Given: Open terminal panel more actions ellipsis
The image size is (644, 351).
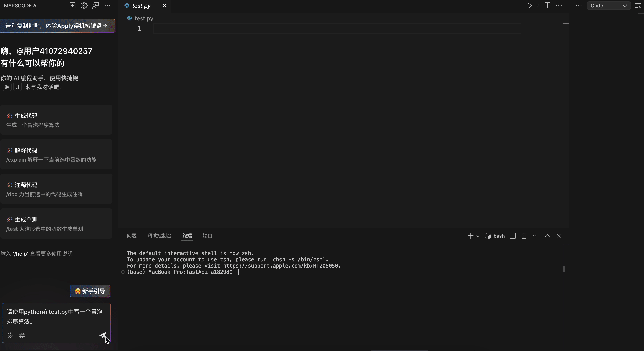Looking at the screenshot, I should coord(536,236).
